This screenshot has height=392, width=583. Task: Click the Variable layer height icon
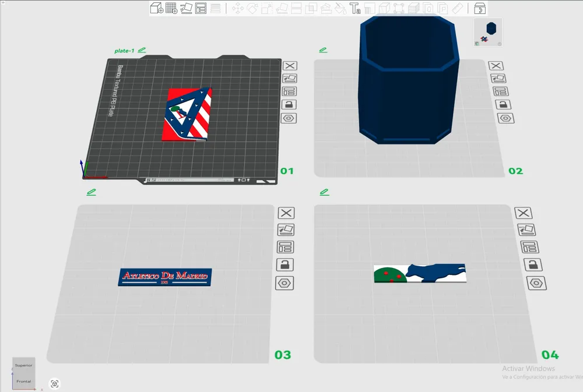215,8
